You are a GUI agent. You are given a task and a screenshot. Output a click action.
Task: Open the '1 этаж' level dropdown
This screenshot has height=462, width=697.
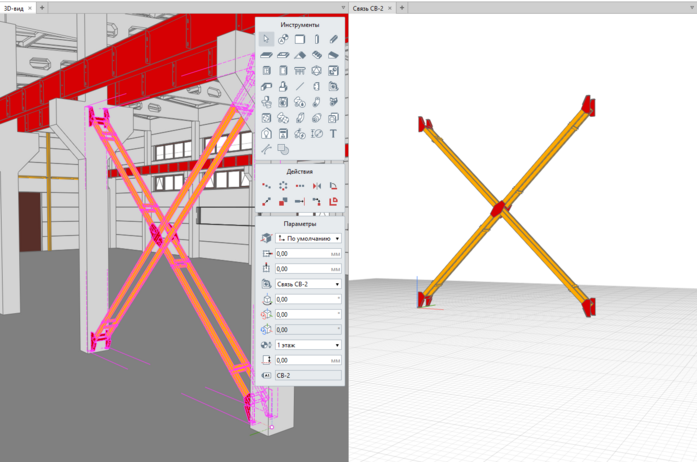307,345
